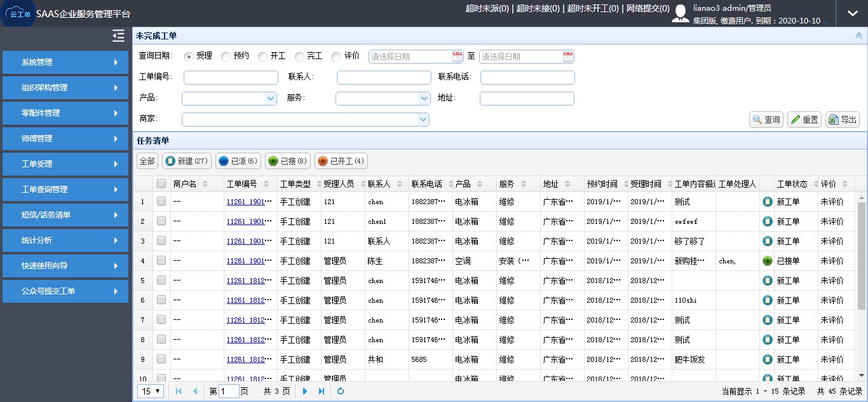Image resolution: width=868 pixels, height=402 pixels.
Task: Select the 预约 date radio button
Action: (226, 57)
